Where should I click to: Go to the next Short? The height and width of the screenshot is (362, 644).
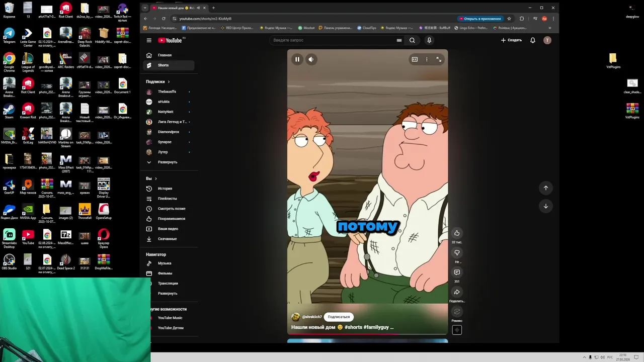pyautogui.click(x=545, y=206)
